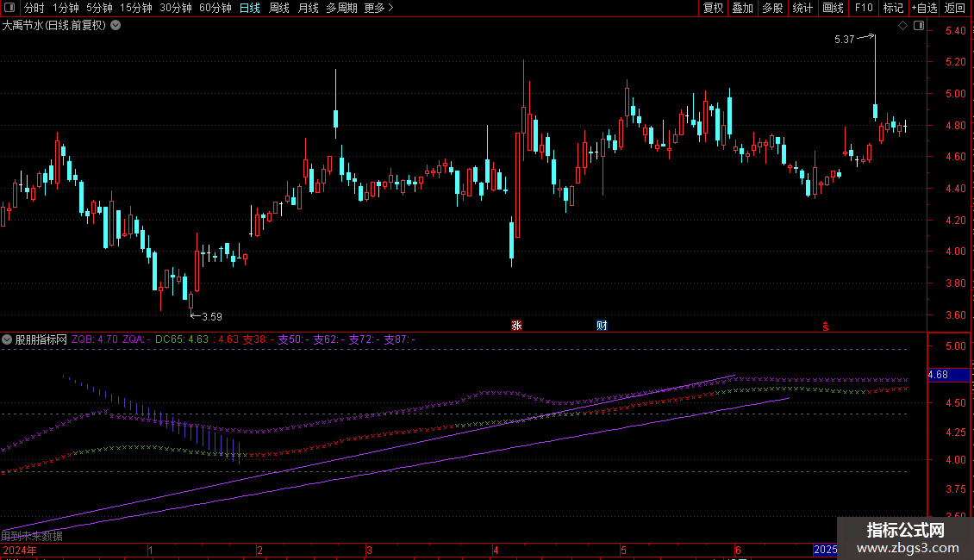Click the 5.37 high price label

point(844,40)
